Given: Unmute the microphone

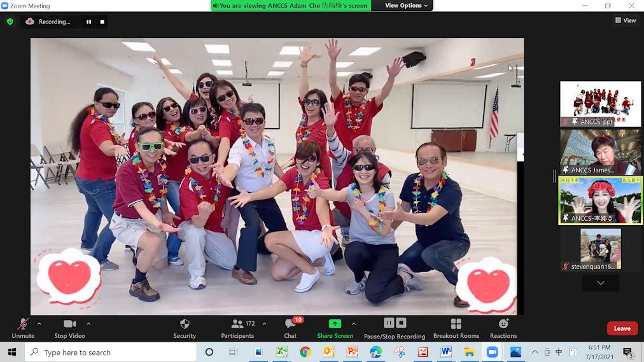Looking at the screenshot, I should click(x=23, y=328).
